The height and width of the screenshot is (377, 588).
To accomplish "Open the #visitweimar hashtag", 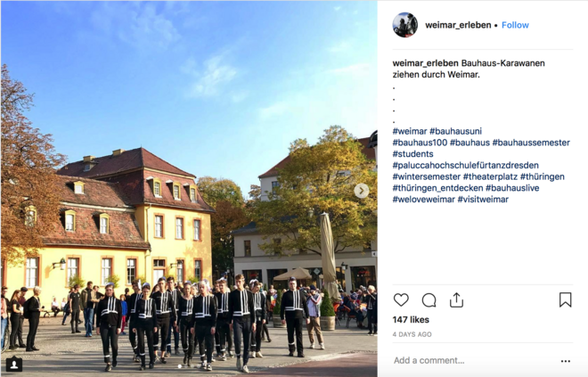I will 483,199.
